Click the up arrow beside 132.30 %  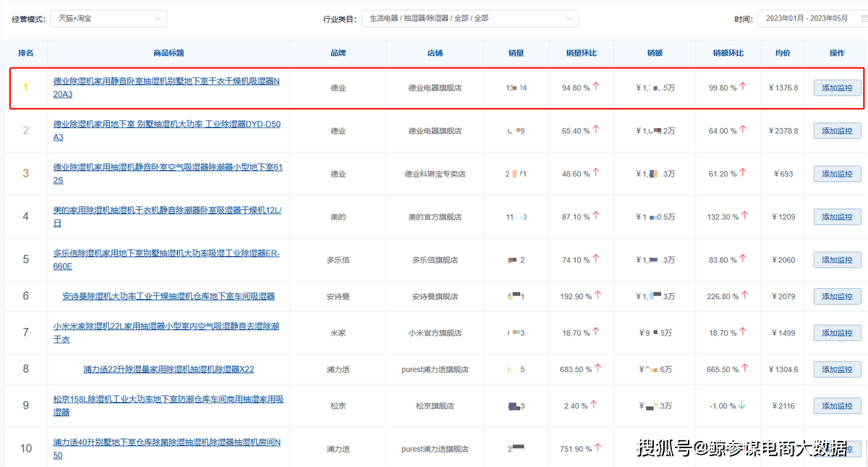[x=744, y=215]
